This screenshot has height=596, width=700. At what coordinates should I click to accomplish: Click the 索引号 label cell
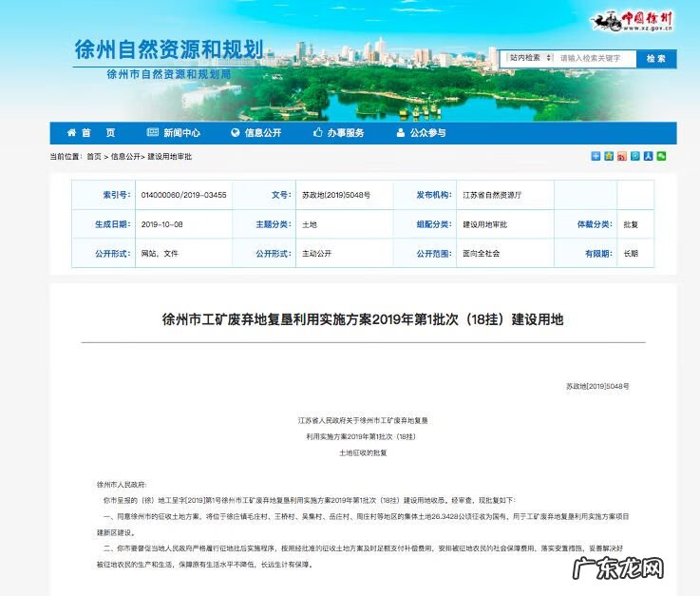tap(104, 195)
